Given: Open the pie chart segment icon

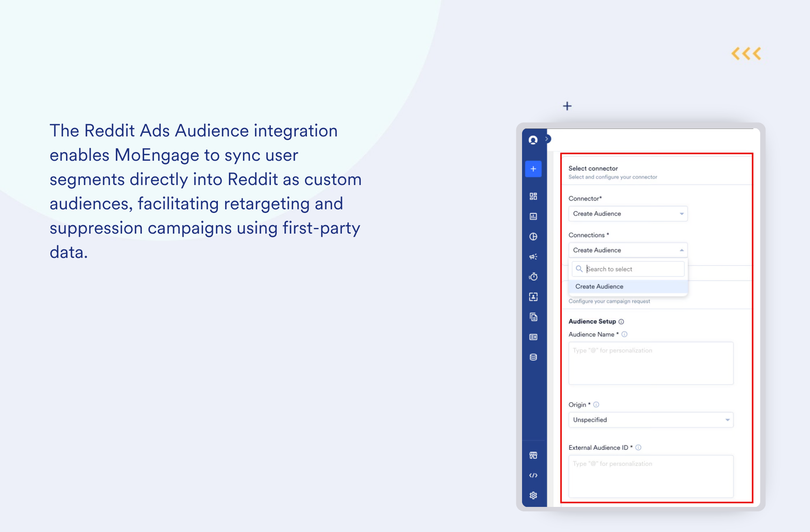Looking at the screenshot, I should pos(533,236).
